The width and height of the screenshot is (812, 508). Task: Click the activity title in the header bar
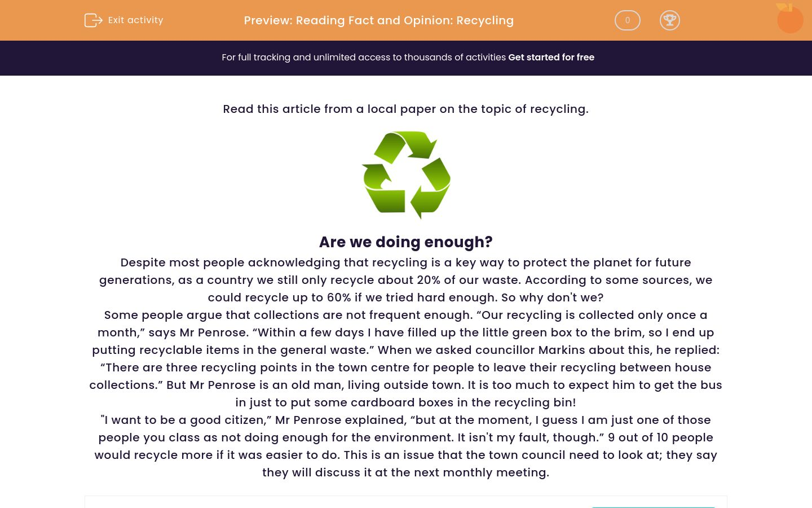[x=378, y=20]
